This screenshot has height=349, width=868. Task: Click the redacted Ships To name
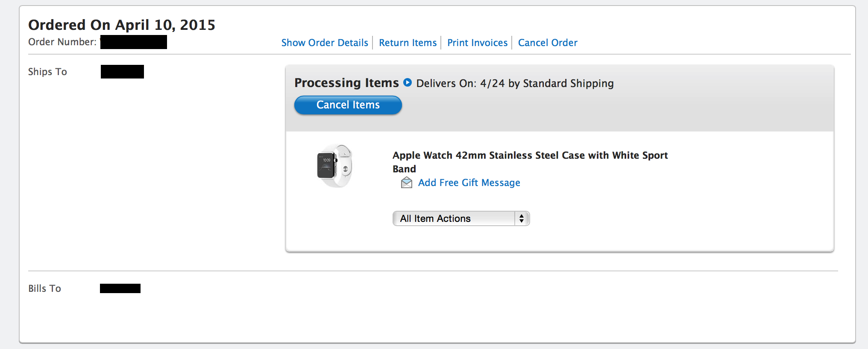(122, 72)
